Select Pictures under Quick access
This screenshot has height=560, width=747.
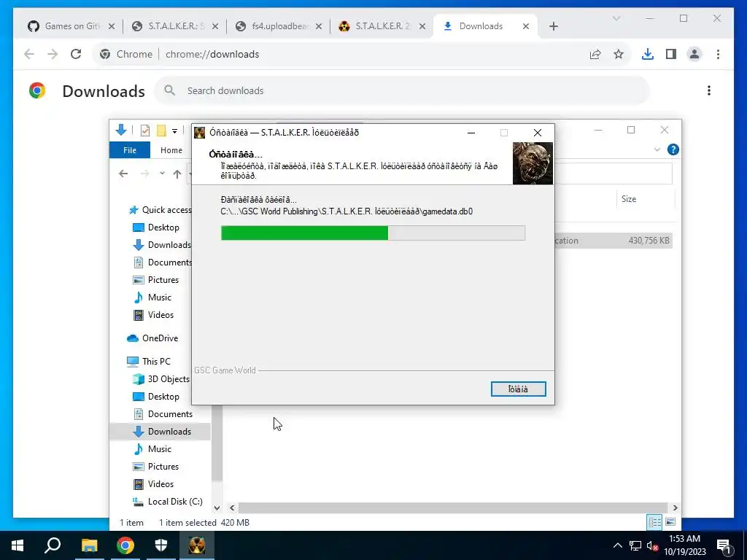[x=163, y=280]
